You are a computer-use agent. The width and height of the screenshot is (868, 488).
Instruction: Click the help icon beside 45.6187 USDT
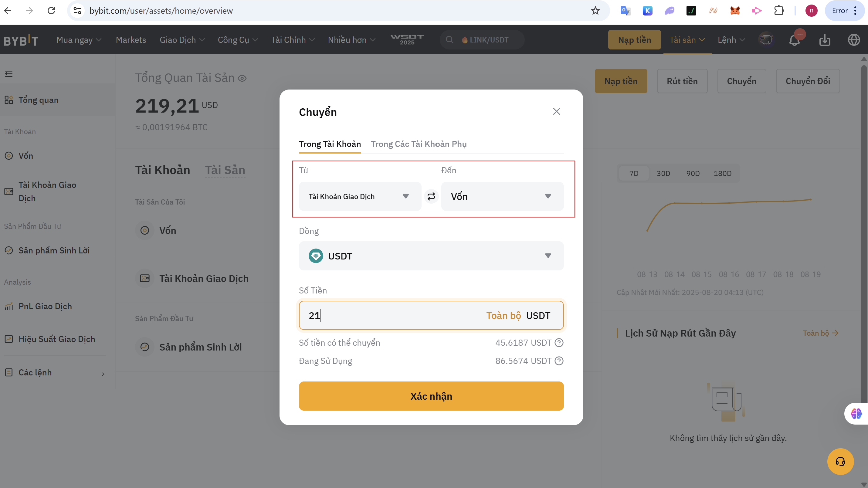pyautogui.click(x=559, y=343)
